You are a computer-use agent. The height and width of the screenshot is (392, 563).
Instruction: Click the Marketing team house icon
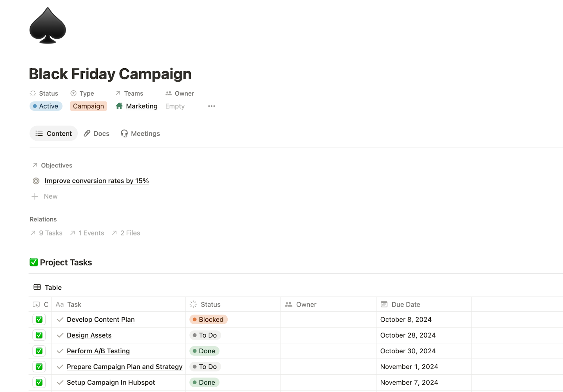119,106
